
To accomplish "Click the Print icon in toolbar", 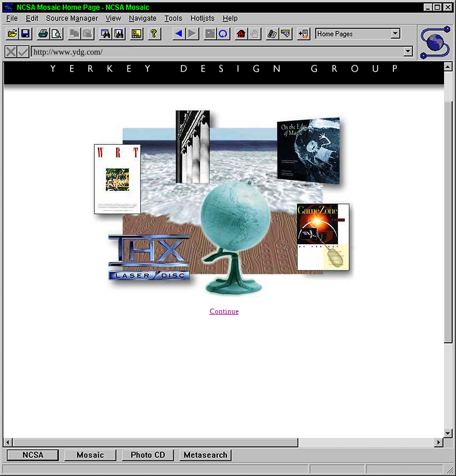I will [x=43, y=34].
